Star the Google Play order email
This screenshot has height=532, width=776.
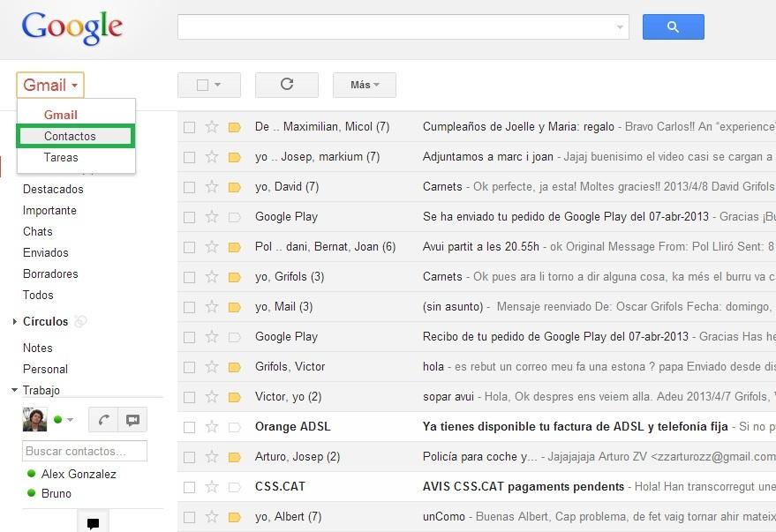click(x=212, y=217)
